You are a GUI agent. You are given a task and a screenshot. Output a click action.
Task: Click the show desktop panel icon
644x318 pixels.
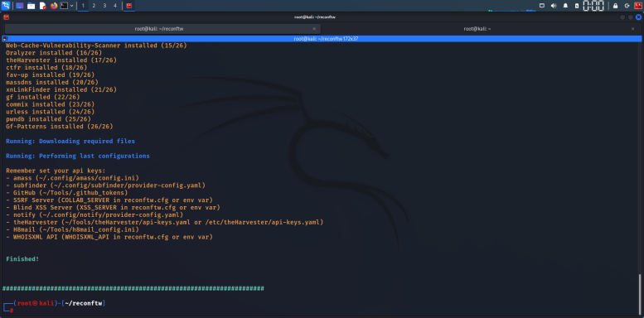point(20,6)
